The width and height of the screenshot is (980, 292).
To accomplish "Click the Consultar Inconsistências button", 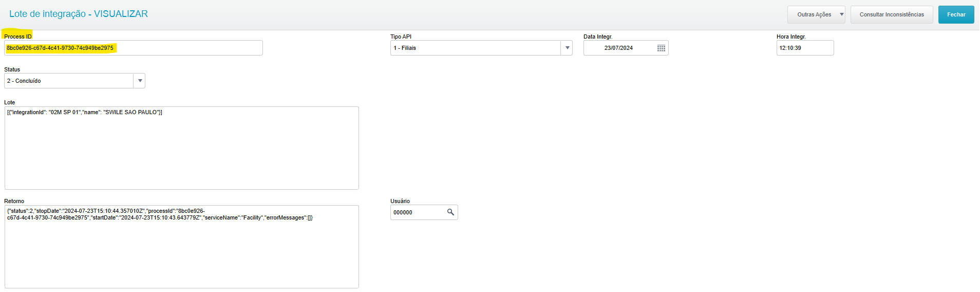I will point(892,14).
